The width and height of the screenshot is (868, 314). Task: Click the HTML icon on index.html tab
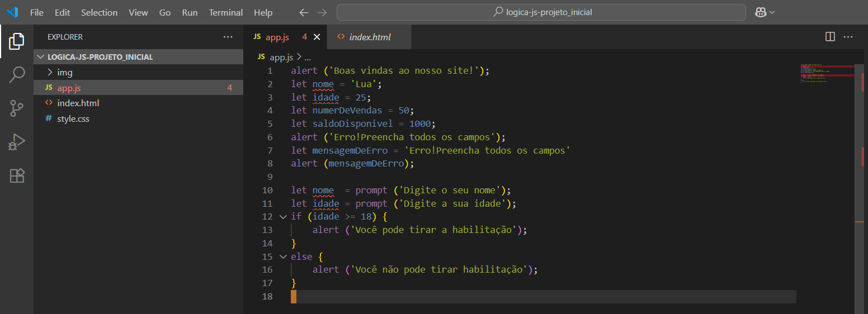(341, 37)
